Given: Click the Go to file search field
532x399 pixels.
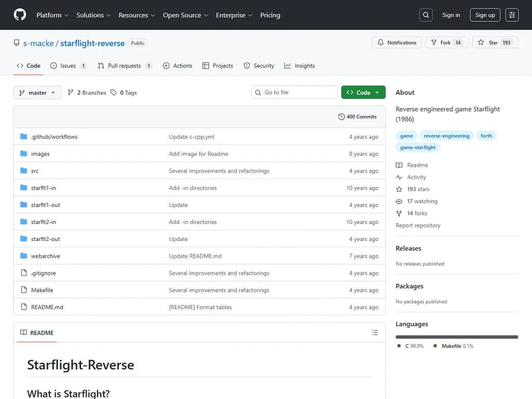Looking at the screenshot, I should point(294,92).
